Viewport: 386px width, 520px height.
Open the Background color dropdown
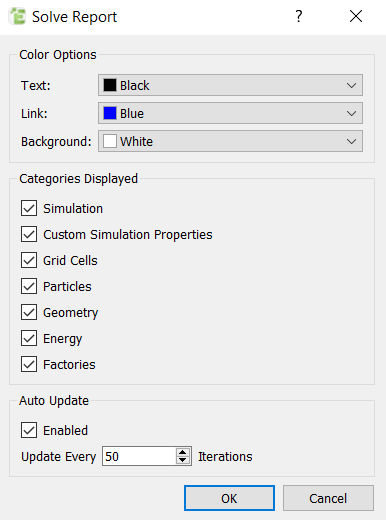click(x=230, y=141)
